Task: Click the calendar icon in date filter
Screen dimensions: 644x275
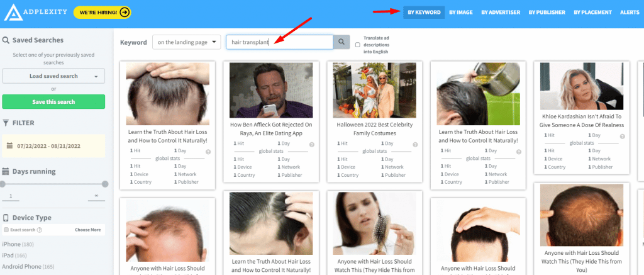Action: click(x=9, y=146)
